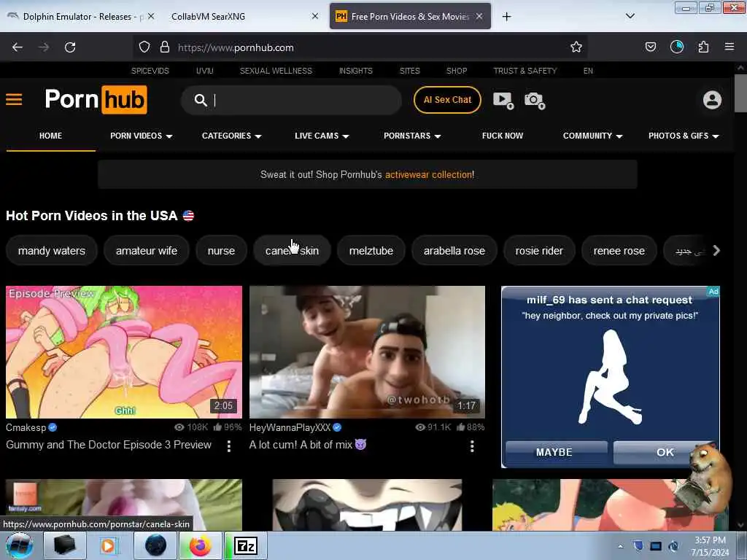The image size is (747, 560).
Task: Click OK in the chat request ad
Action: click(665, 452)
